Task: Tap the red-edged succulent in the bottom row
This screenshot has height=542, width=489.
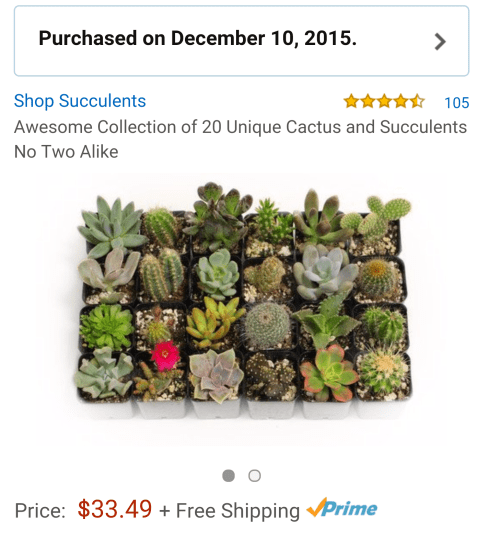Action: pyautogui.click(x=328, y=373)
